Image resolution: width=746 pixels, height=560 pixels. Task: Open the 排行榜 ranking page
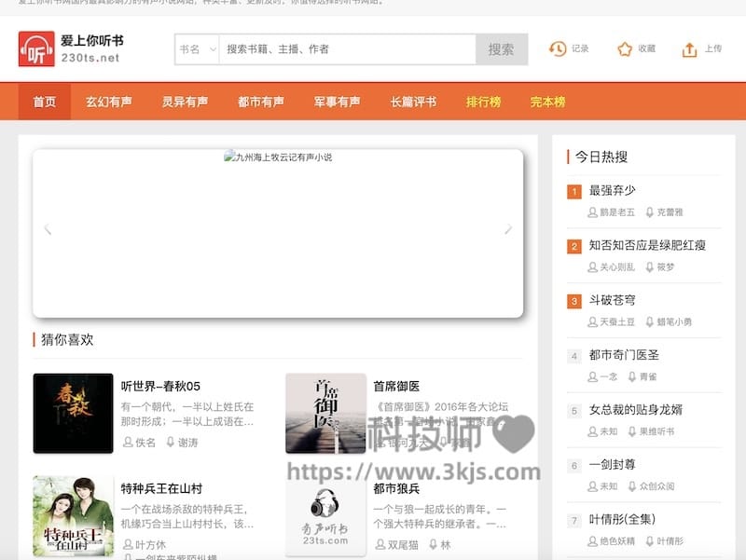[483, 102]
